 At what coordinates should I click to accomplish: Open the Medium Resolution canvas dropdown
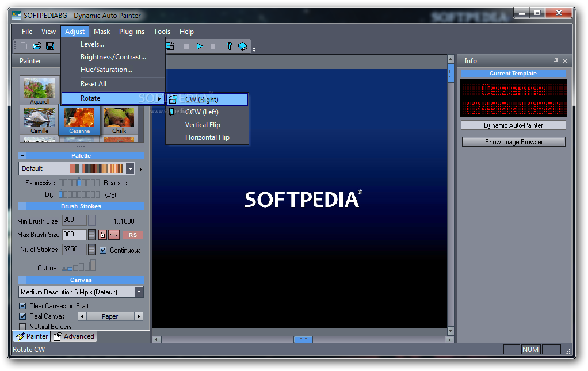point(139,292)
